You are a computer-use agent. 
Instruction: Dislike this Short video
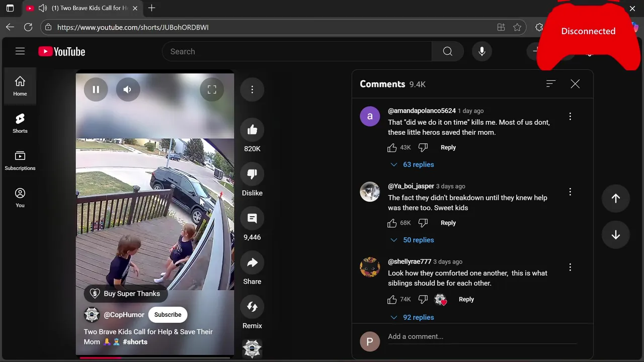(x=252, y=174)
